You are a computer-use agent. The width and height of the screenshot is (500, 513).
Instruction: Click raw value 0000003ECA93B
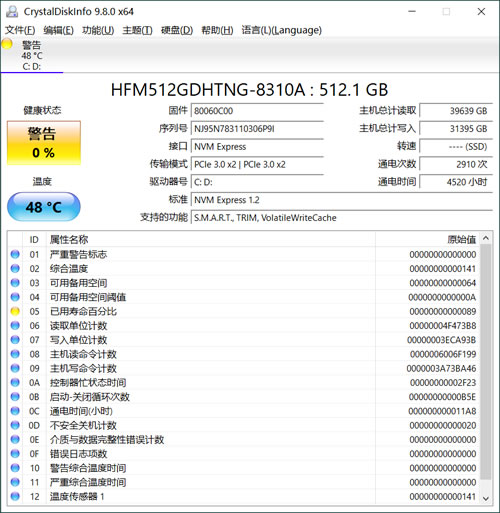click(x=441, y=340)
